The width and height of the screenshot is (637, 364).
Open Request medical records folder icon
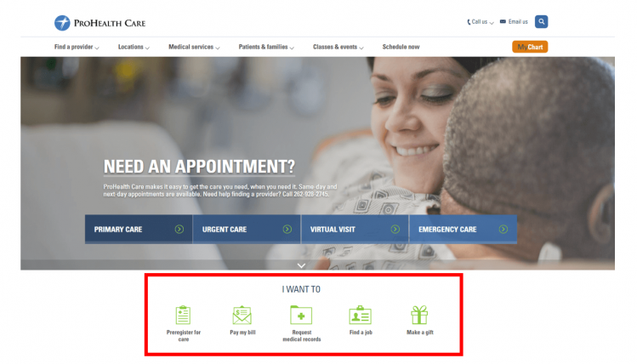pos(301,315)
